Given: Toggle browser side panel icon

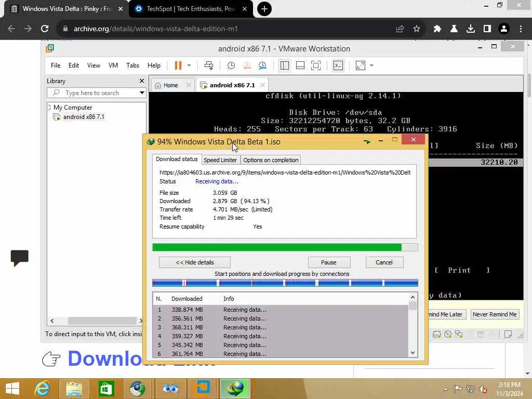Looking at the screenshot, I should click(x=487, y=29).
